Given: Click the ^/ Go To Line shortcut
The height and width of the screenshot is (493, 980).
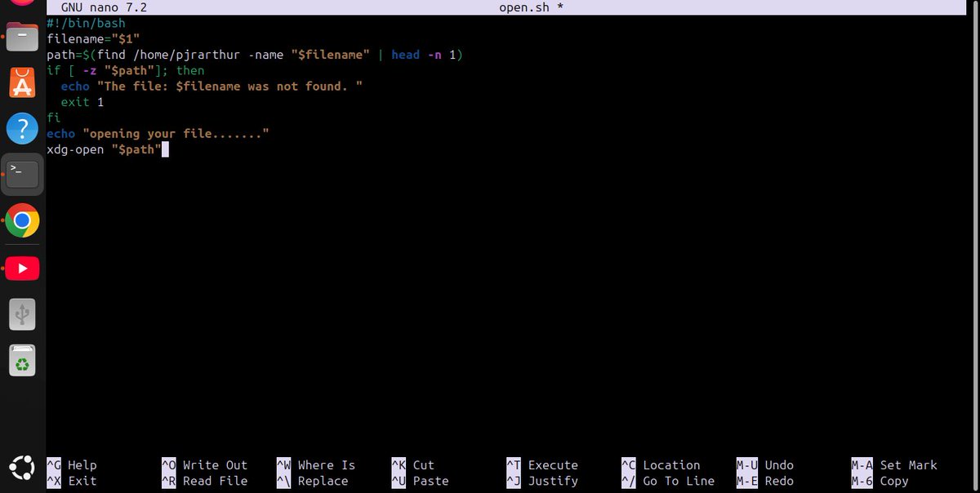Looking at the screenshot, I should coord(668,481).
